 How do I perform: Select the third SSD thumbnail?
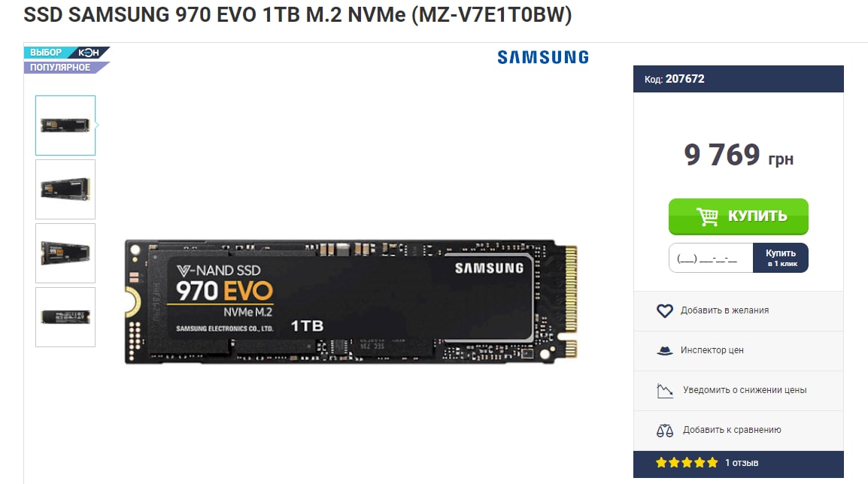tap(65, 253)
